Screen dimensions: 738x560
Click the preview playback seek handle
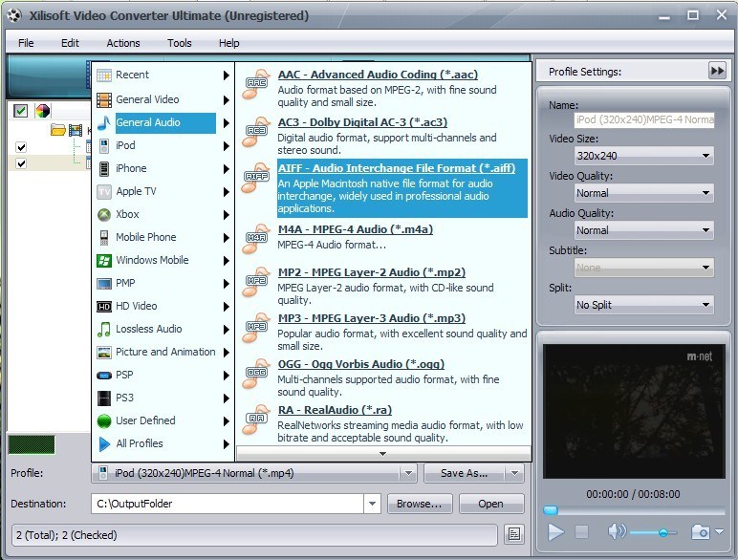[x=551, y=510]
